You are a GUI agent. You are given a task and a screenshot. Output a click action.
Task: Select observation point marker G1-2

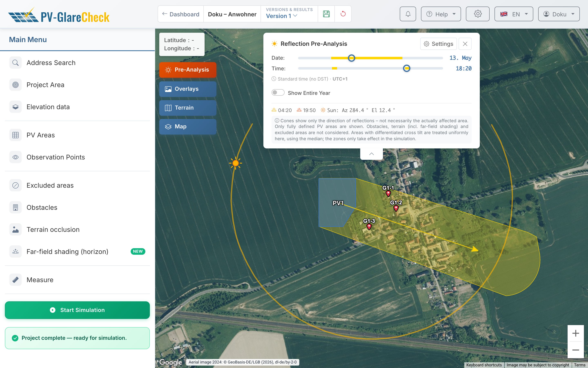coord(396,208)
